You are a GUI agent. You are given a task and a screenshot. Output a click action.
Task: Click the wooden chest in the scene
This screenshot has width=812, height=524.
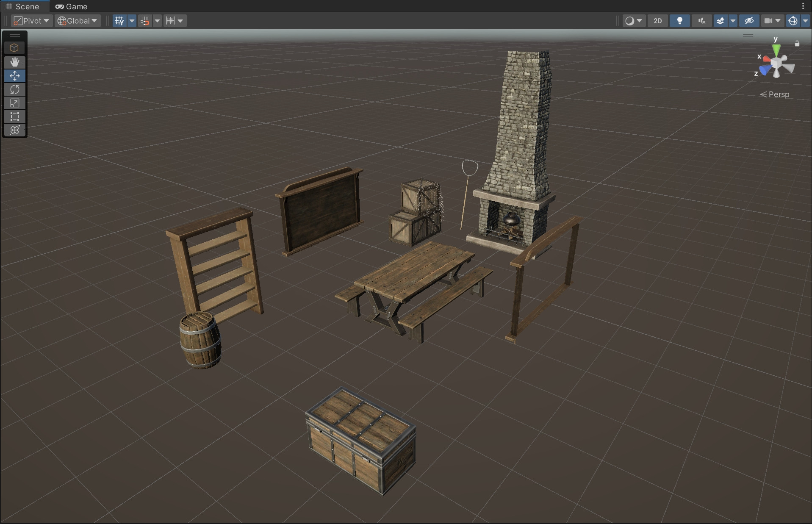tap(360, 441)
